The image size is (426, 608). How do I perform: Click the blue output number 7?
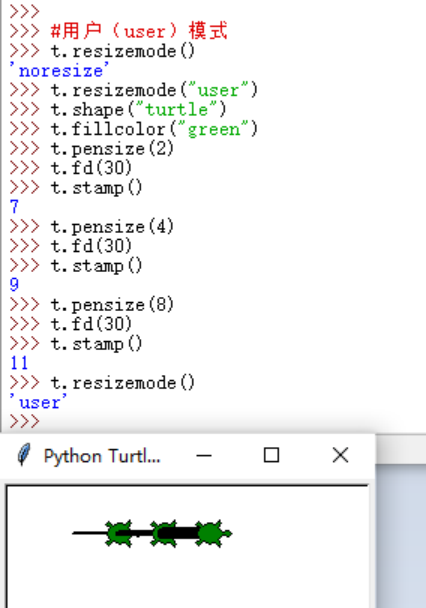(14, 207)
